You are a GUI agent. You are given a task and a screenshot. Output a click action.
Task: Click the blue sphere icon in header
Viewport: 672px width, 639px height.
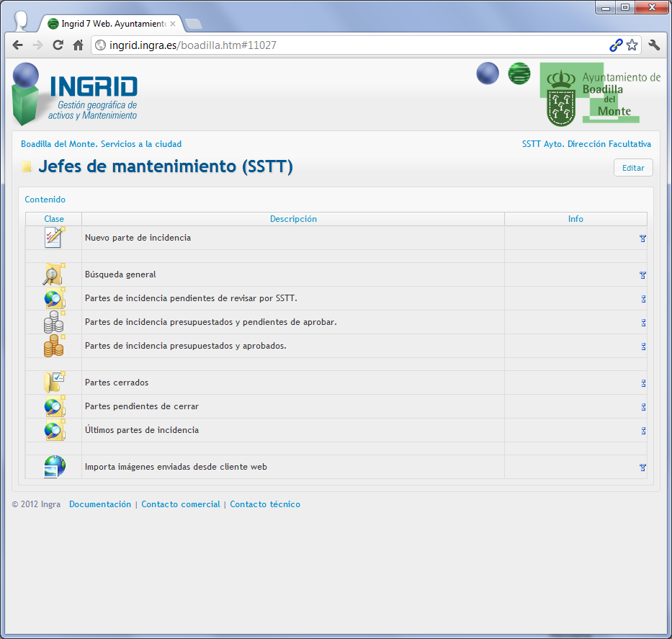pyautogui.click(x=488, y=73)
